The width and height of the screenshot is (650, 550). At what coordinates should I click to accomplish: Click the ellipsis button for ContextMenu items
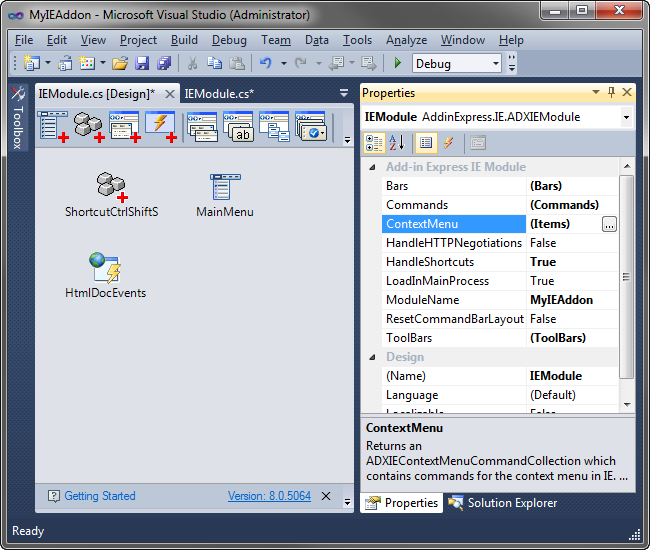pyautogui.click(x=609, y=224)
